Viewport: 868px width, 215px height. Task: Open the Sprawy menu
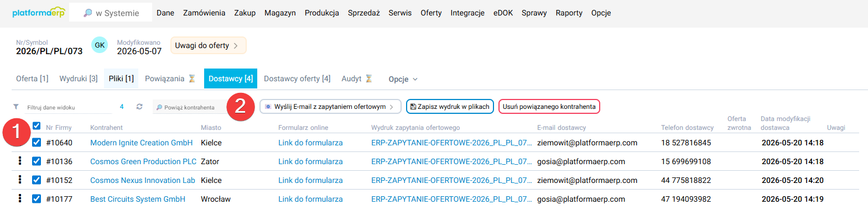[534, 13]
